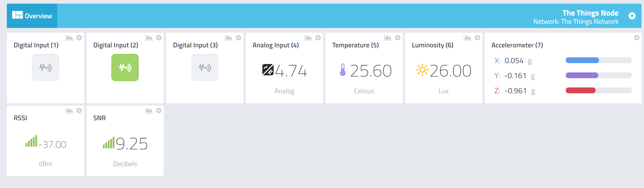The height and width of the screenshot is (188, 644).
Task: Open Accelerometer (7) widget settings gear
Action: coord(636,38)
